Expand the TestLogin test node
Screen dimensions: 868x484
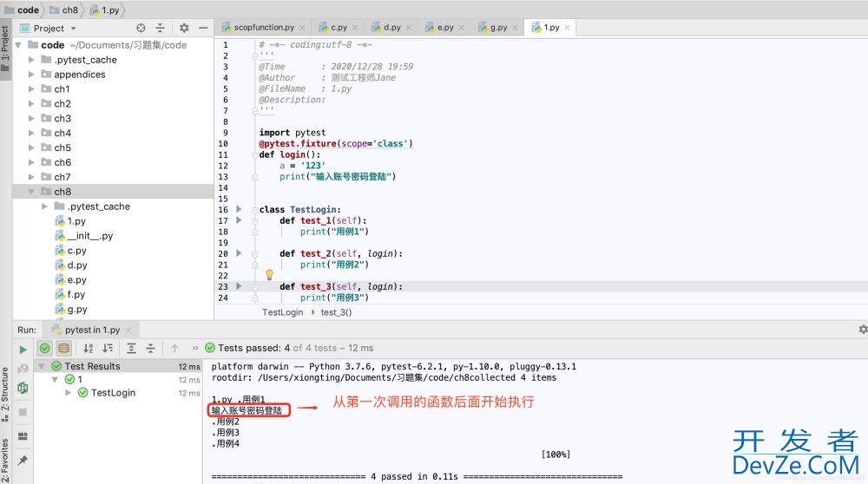coord(68,393)
